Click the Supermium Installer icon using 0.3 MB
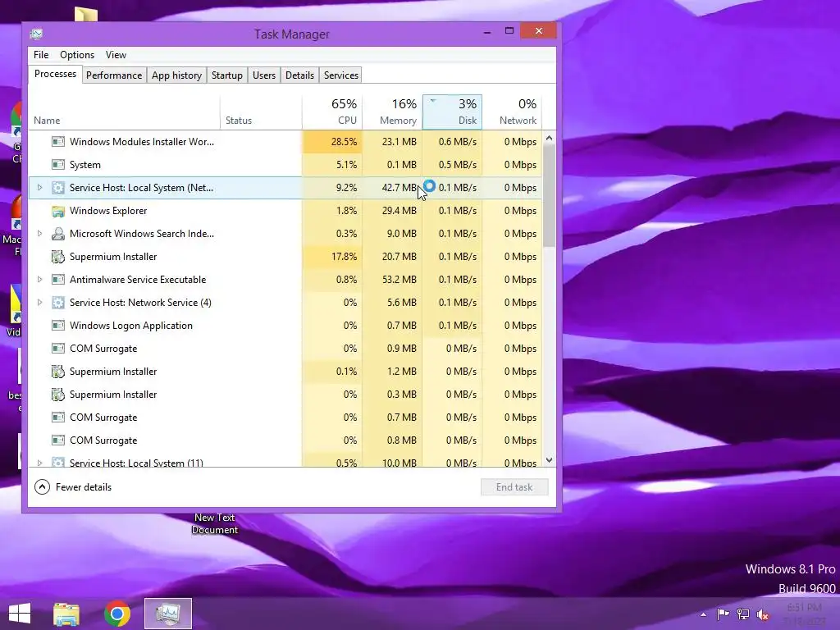 pyautogui.click(x=58, y=395)
